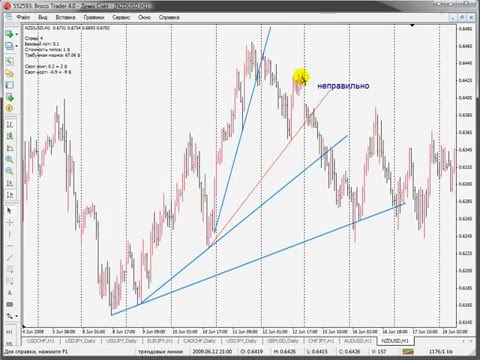This screenshot has width=480, height=360.
Task: Select the Candlesticks chart icon
Action: (10, 136)
